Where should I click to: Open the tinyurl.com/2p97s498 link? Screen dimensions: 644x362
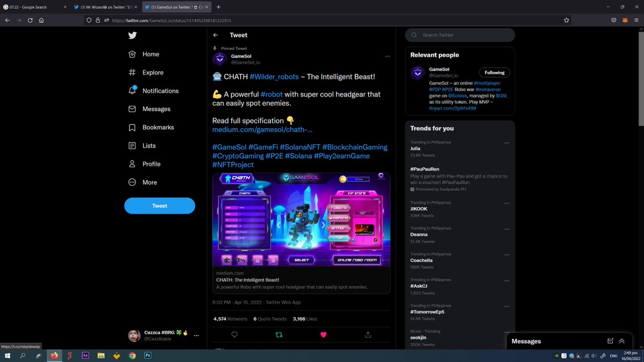click(452, 108)
